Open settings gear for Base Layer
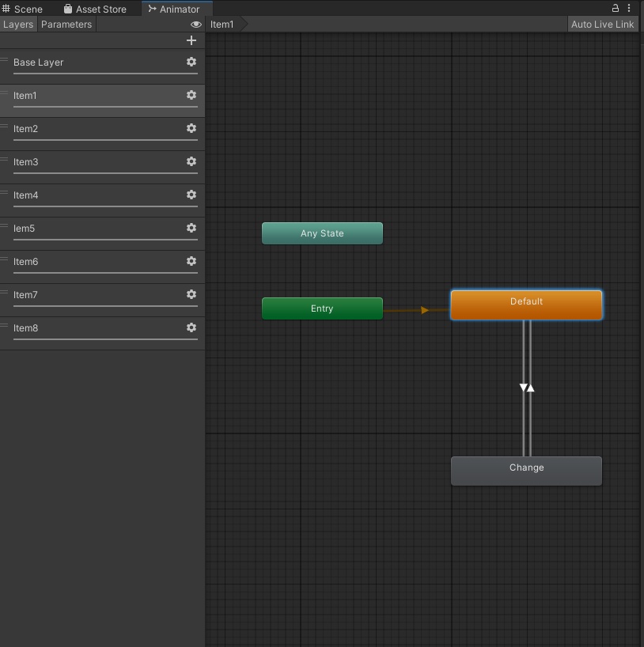Screen dimensions: 644x647 click(x=191, y=62)
